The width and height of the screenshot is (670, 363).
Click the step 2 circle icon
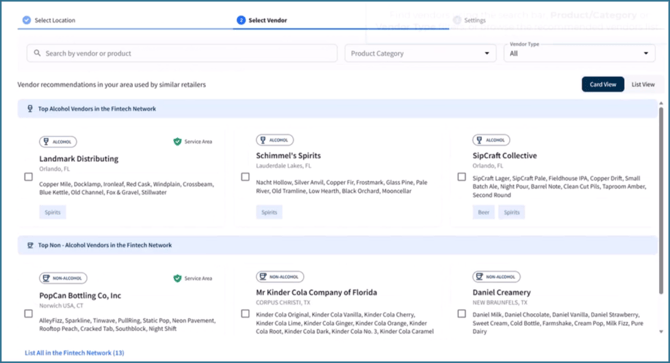coord(241,20)
